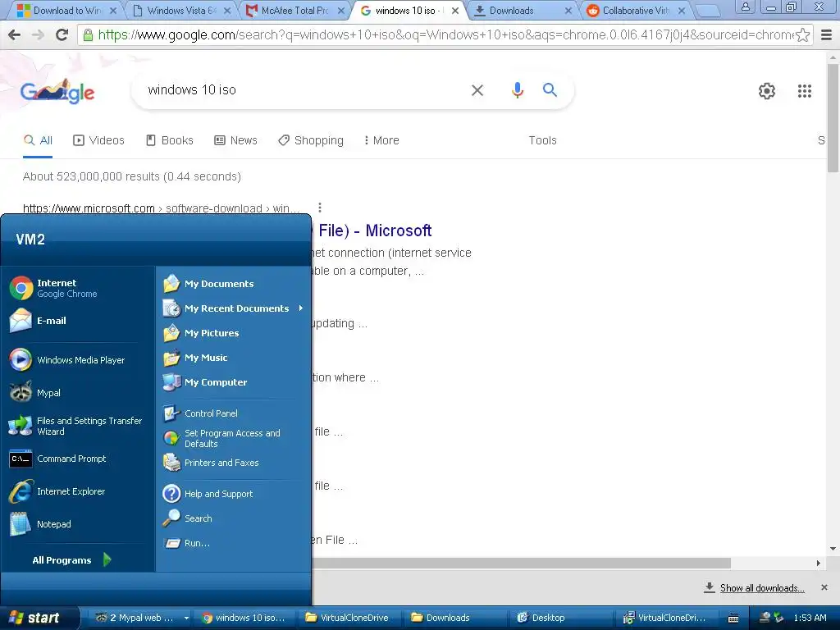Screen dimensions: 840x630
Task: Click the Google search magnifier button
Action: coord(550,90)
